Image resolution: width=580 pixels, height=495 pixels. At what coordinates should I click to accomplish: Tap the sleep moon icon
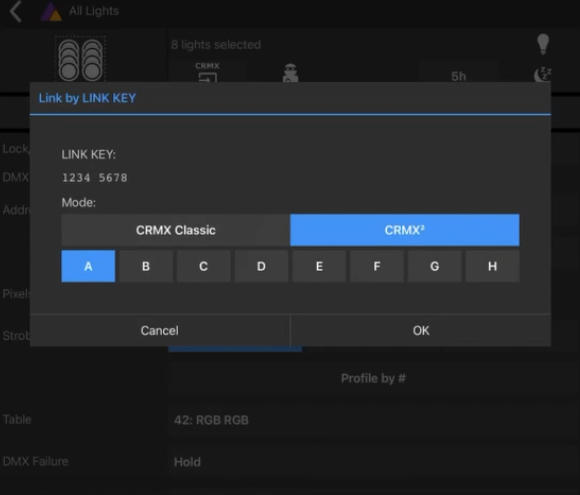[543, 74]
